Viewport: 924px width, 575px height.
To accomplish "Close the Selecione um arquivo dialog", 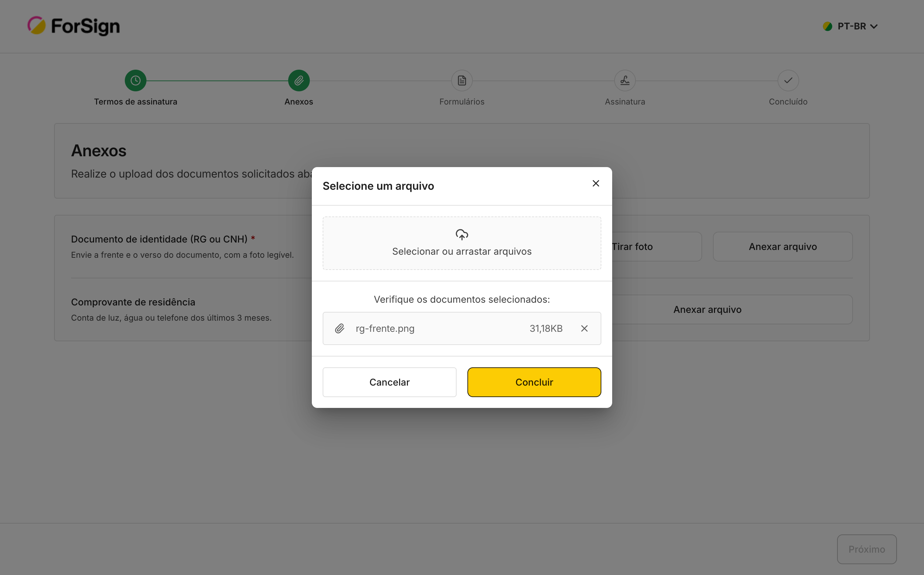I will (596, 183).
